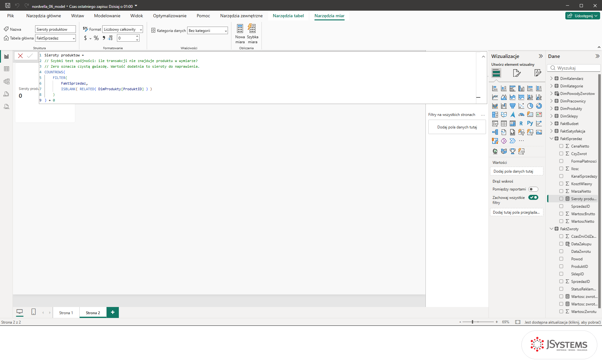Open the Report view from left sidebar

pos(7,56)
